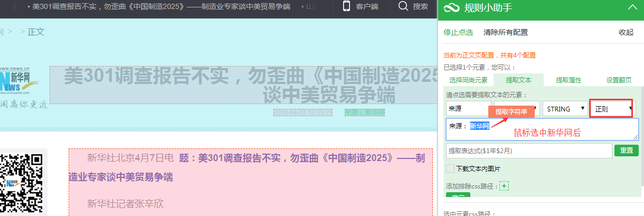Click the cloud logo of 规则小助手
Viewport: 644px width, 216px height.
(452, 7)
